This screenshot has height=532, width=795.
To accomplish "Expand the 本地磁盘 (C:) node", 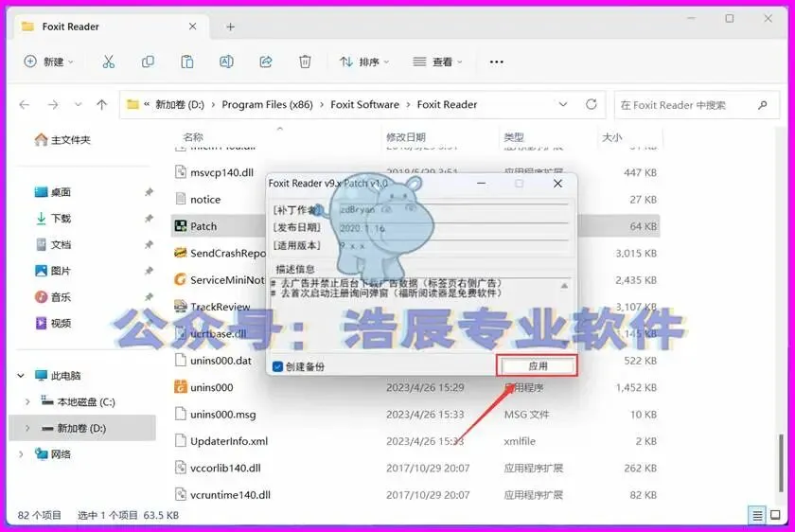I will [27, 401].
